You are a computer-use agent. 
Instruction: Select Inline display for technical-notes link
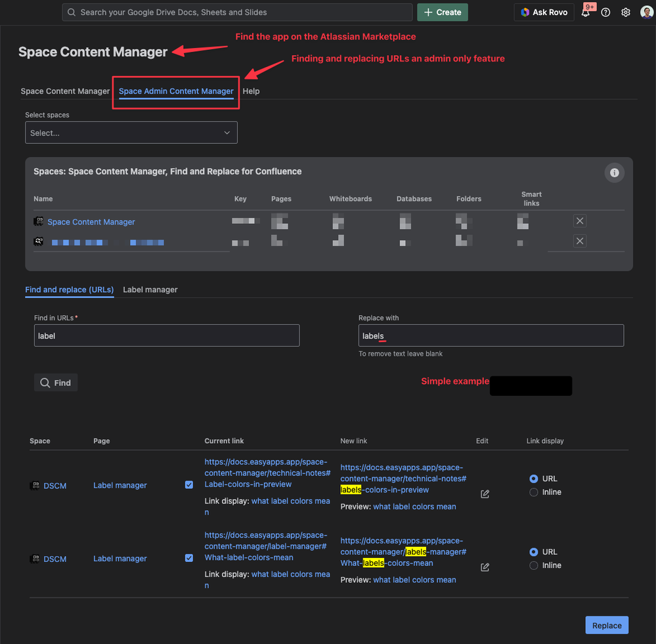533,492
